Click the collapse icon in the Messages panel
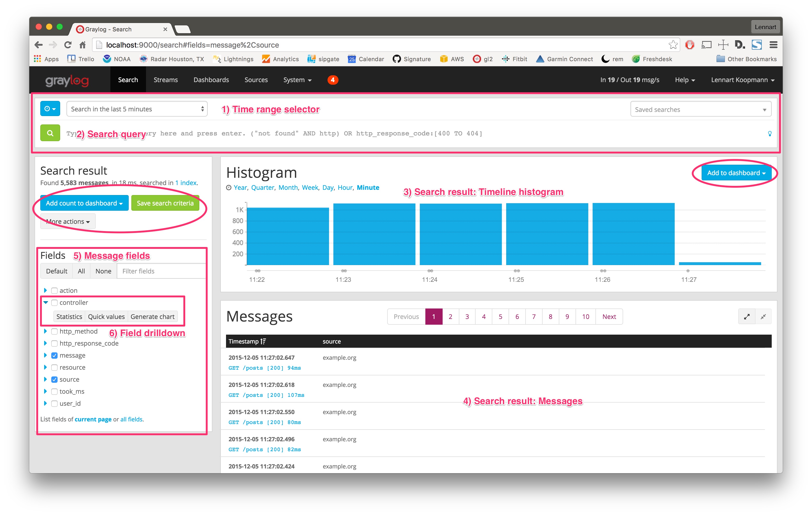 763,317
